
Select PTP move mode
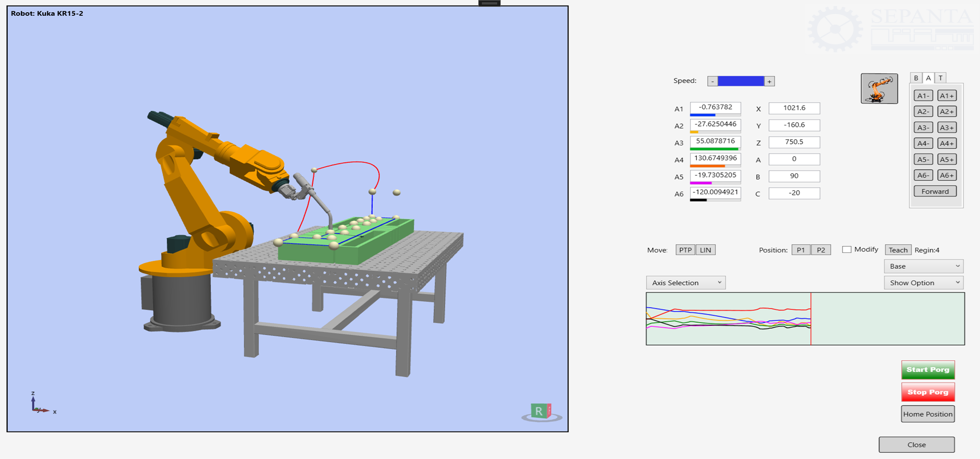[x=685, y=250]
